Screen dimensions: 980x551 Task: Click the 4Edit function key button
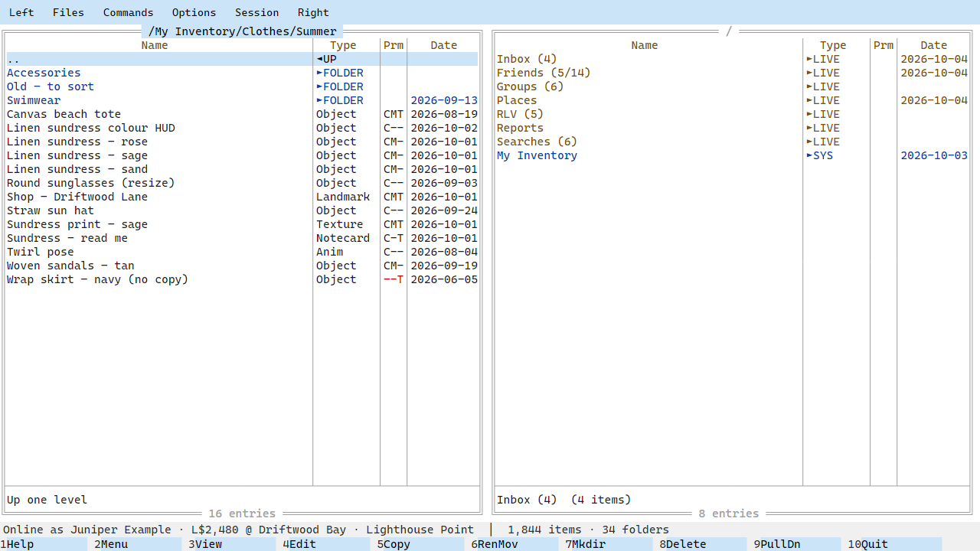[x=326, y=544]
